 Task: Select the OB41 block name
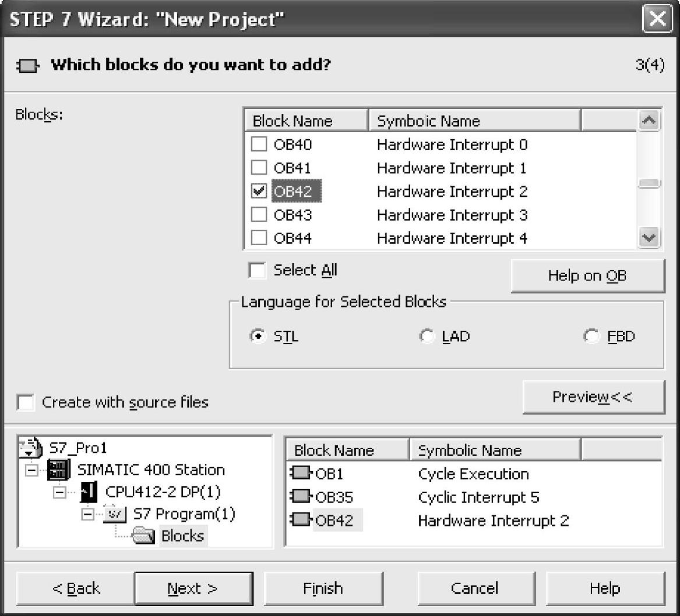pyautogui.click(x=293, y=168)
